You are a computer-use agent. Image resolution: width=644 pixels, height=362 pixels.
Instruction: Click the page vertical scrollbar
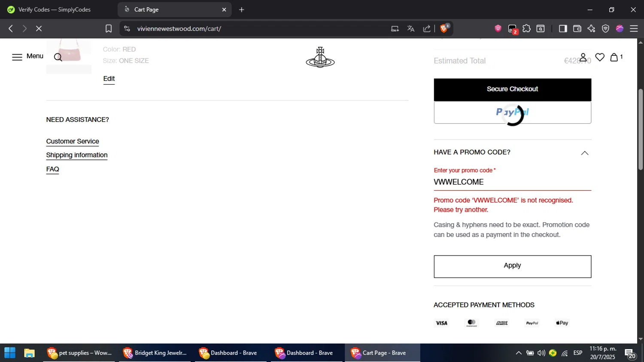point(641,129)
